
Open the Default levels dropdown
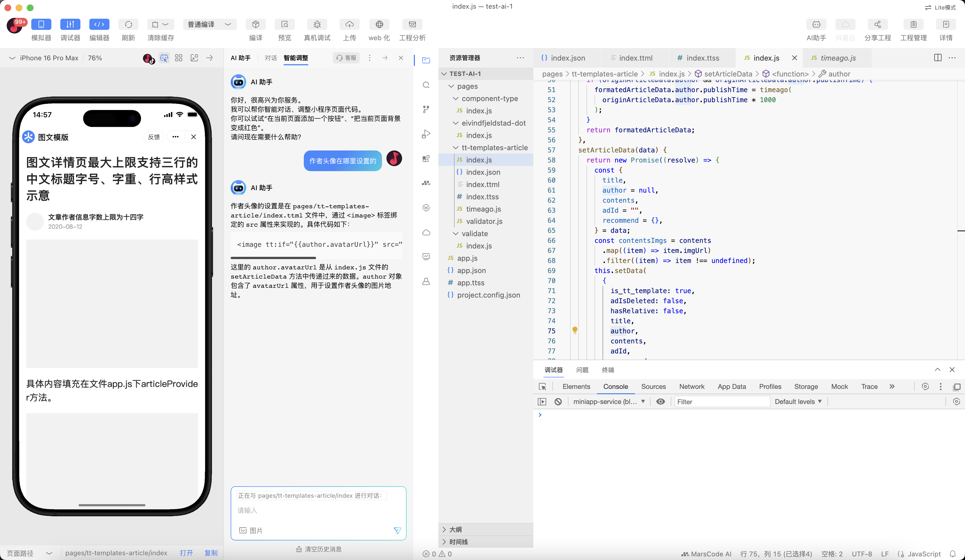point(798,401)
